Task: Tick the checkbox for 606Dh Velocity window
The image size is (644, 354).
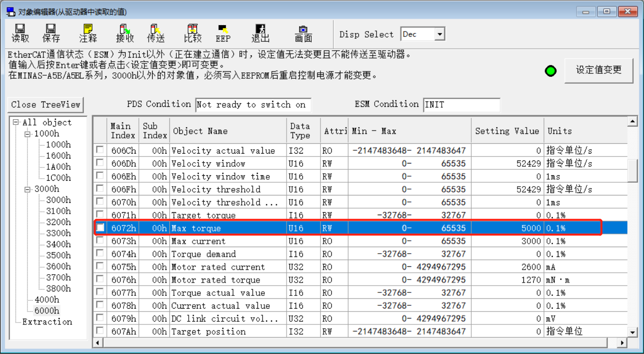Action: coord(100,163)
